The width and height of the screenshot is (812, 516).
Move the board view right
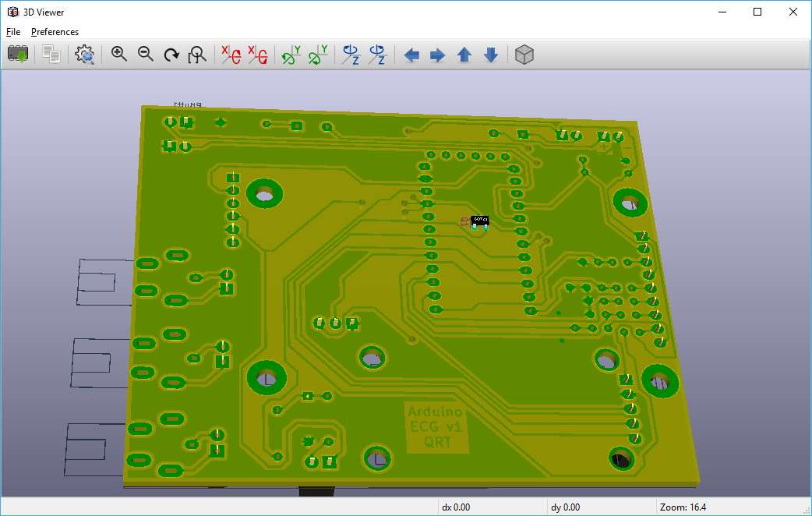[437, 55]
